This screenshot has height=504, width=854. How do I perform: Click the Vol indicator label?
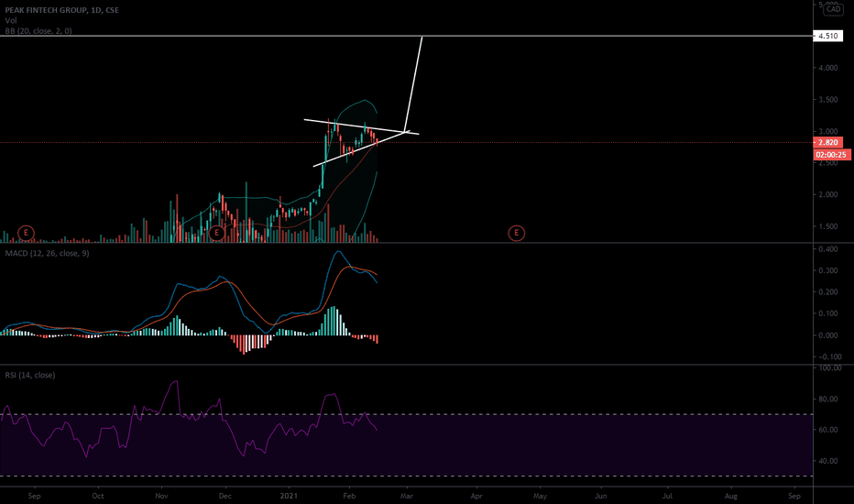[11, 20]
